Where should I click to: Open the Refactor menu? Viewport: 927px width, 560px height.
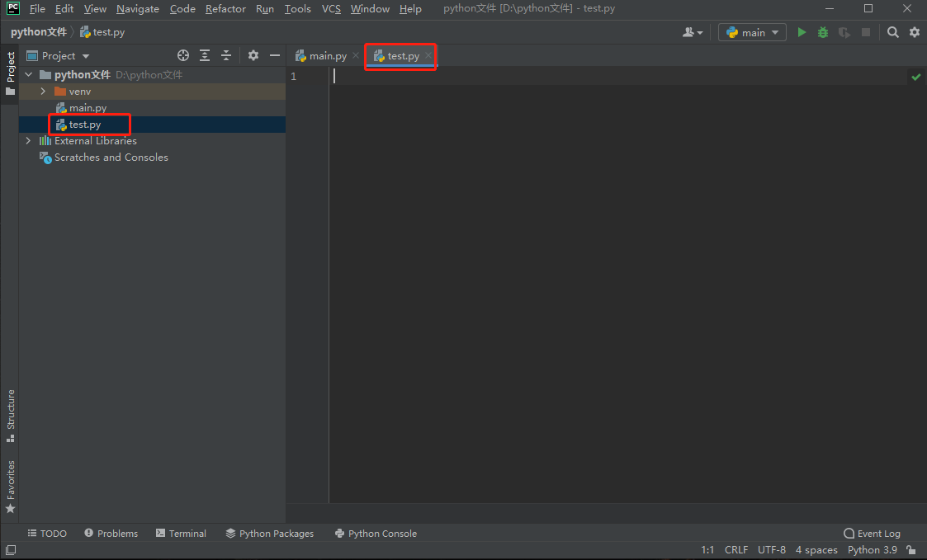(225, 9)
